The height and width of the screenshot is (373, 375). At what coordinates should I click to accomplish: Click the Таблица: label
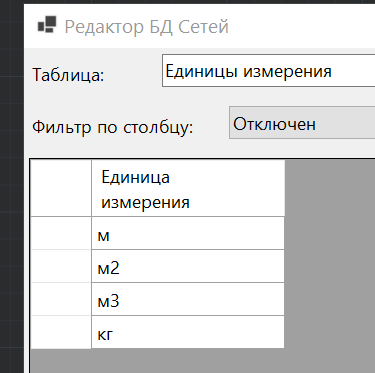(x=68, y=74)
